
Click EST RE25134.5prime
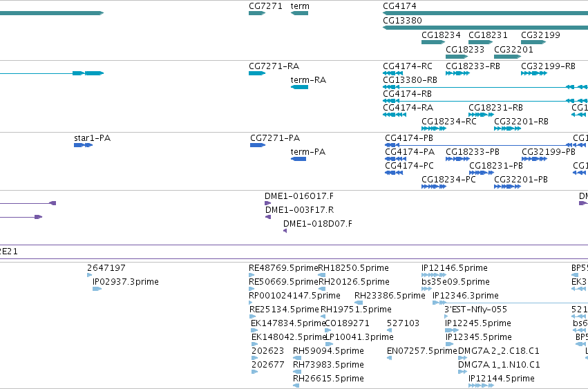tap(253, 316)
